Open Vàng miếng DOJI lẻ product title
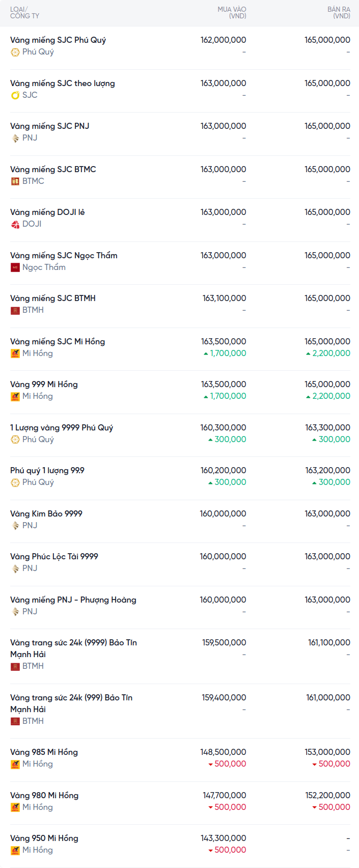This screenshot has width=359, height=868. pyautogui.click(x=47, y=212)
